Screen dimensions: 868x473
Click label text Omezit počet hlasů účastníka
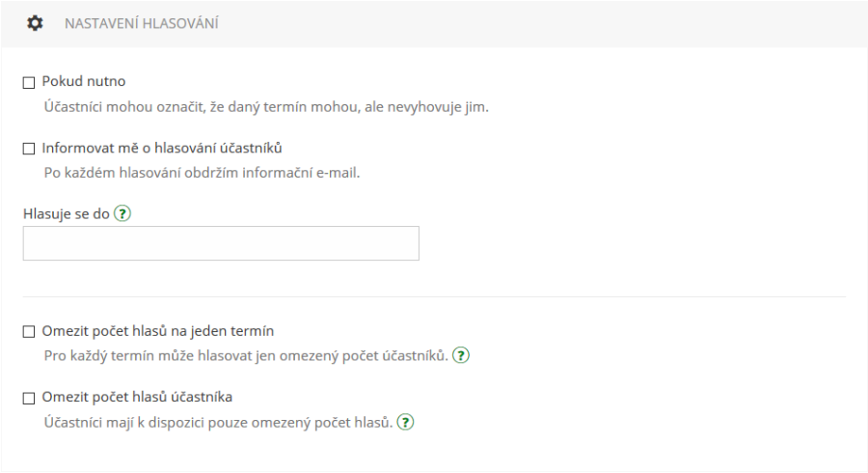[137, 397]
